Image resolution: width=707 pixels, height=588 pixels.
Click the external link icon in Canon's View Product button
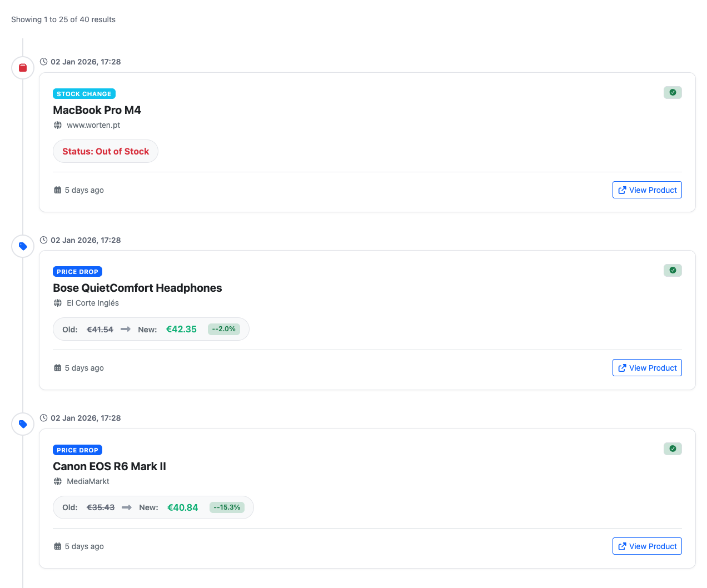624,546
